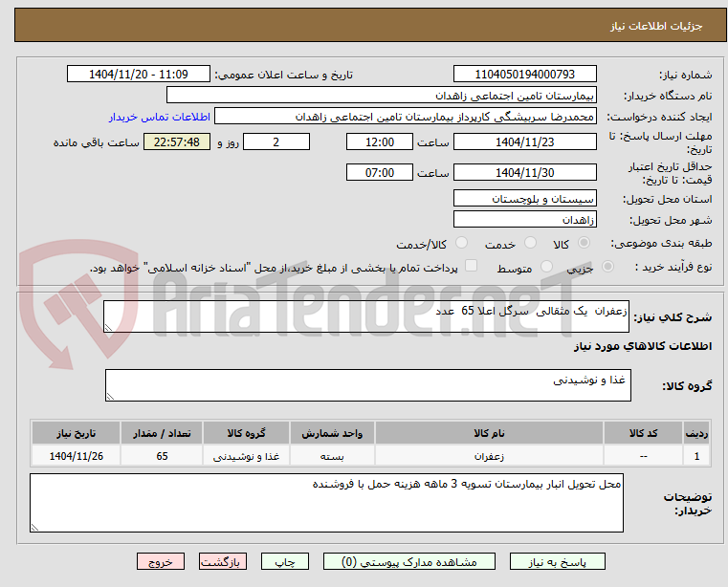Click the خروج exit button

point(160,561)
